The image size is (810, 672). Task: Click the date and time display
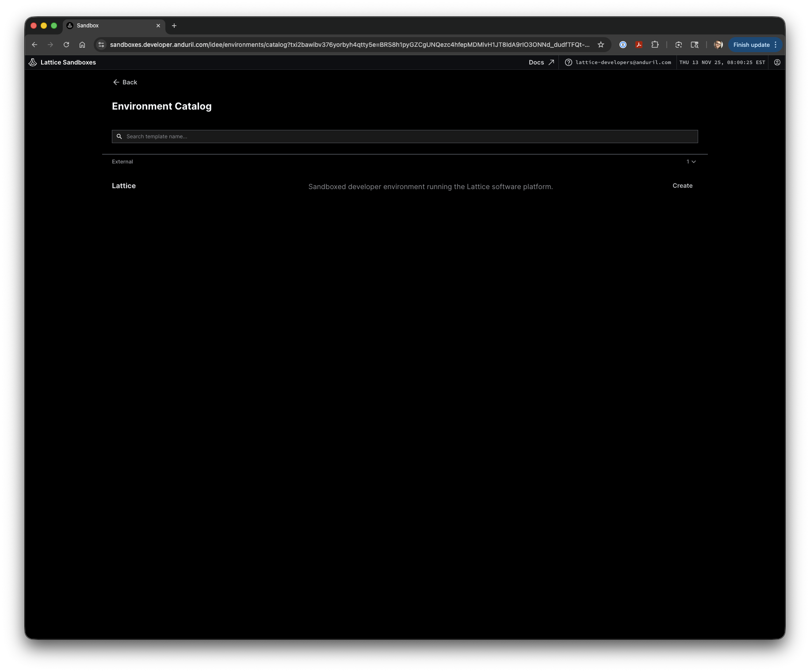(x=722, y=62)
